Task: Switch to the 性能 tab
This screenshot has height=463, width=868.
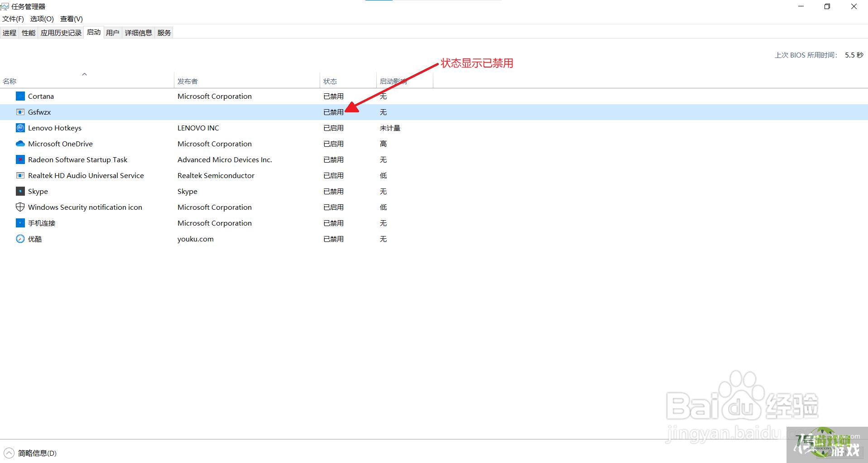Action: [29, 33]
